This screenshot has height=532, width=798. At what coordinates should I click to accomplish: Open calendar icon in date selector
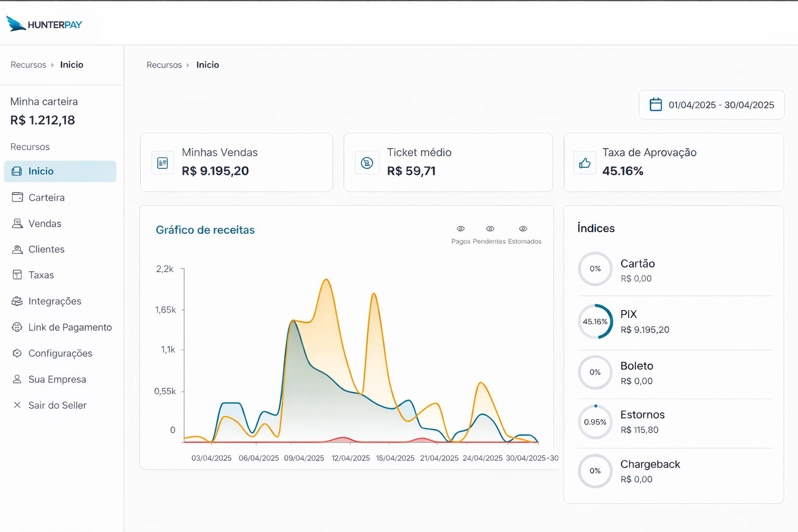tap(656, 104)
